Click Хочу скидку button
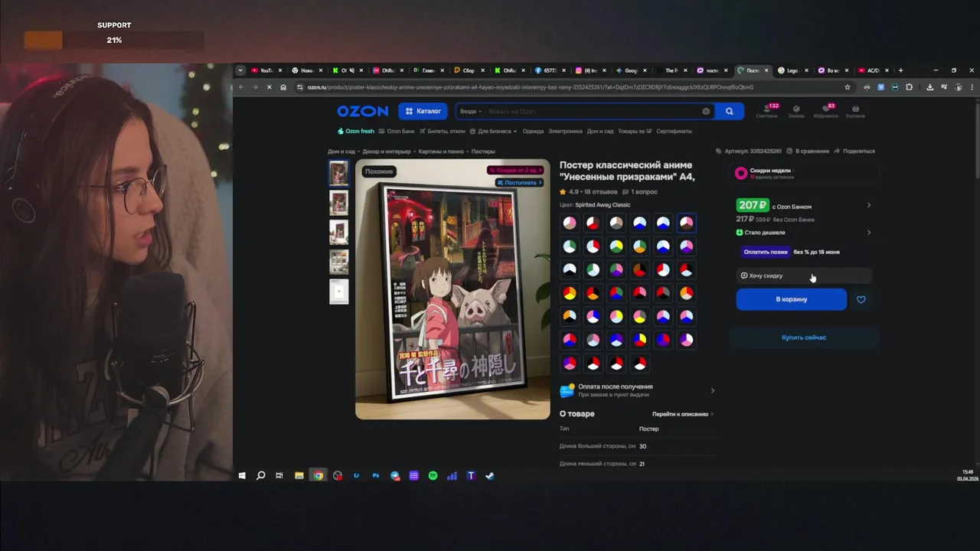The height and width of the screenshot is (551, 980). coord(804,275)
